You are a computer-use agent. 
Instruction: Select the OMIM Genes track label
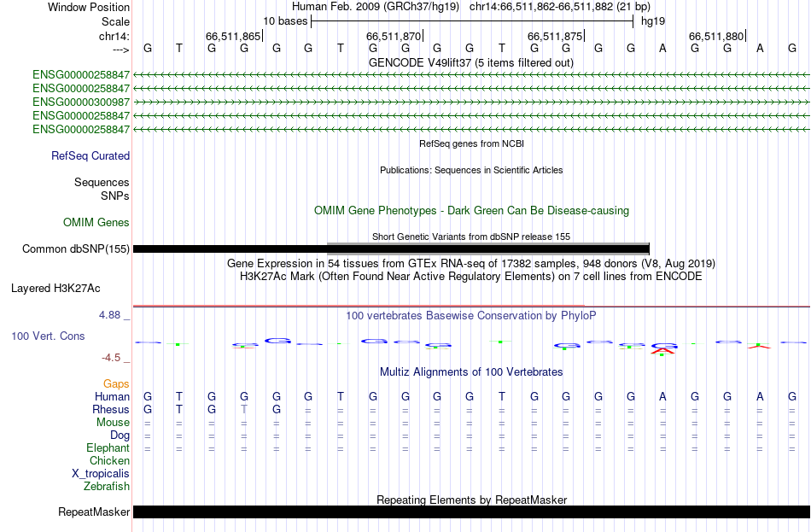pos(96,223)
